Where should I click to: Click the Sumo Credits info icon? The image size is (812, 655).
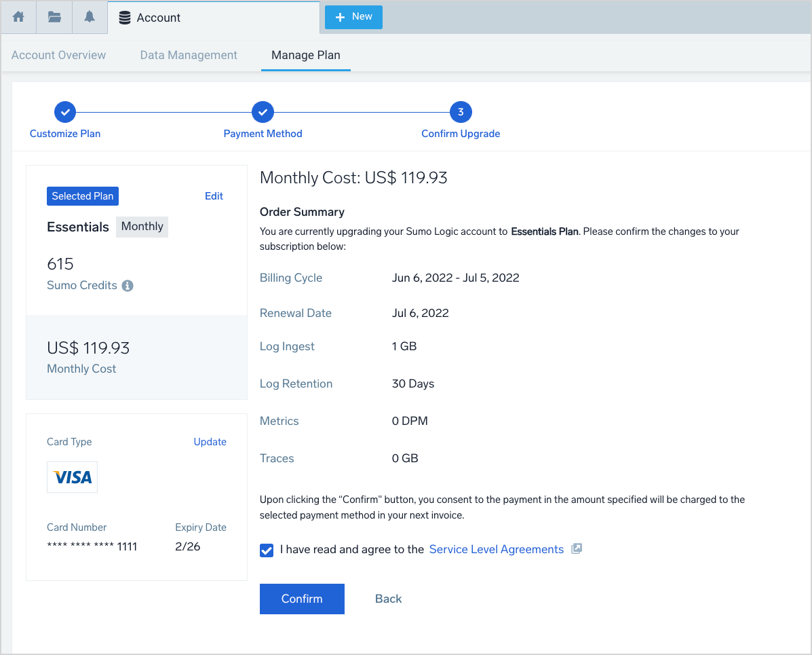(x=128, y=286)
